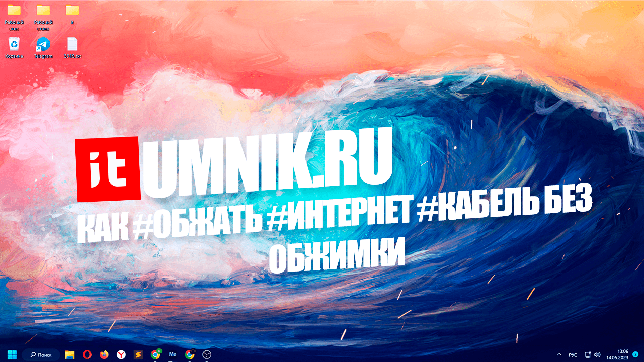
Task: Open Chrome with the dark profile badge
Action: click(190, 354)
